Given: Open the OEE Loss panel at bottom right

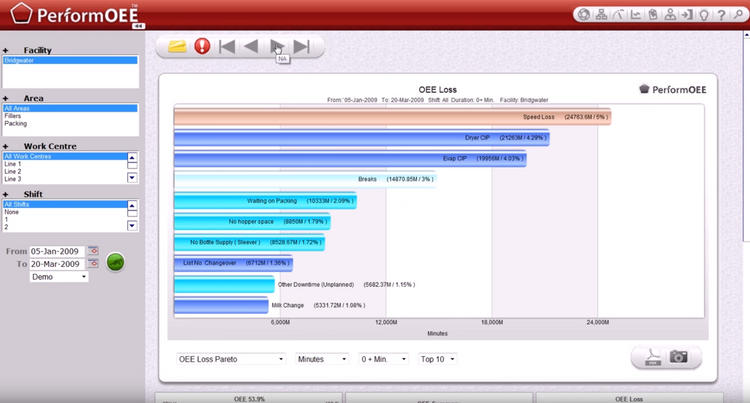Looking at the screenshot, I should tap(629, 398).
